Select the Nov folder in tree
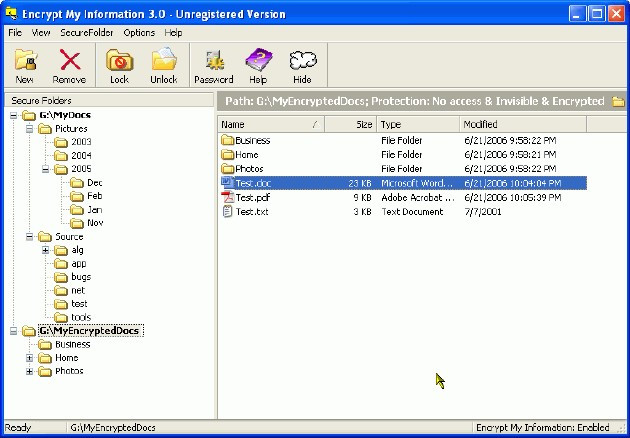This screenshot has height=438, width=630. [x=95, y=223]
